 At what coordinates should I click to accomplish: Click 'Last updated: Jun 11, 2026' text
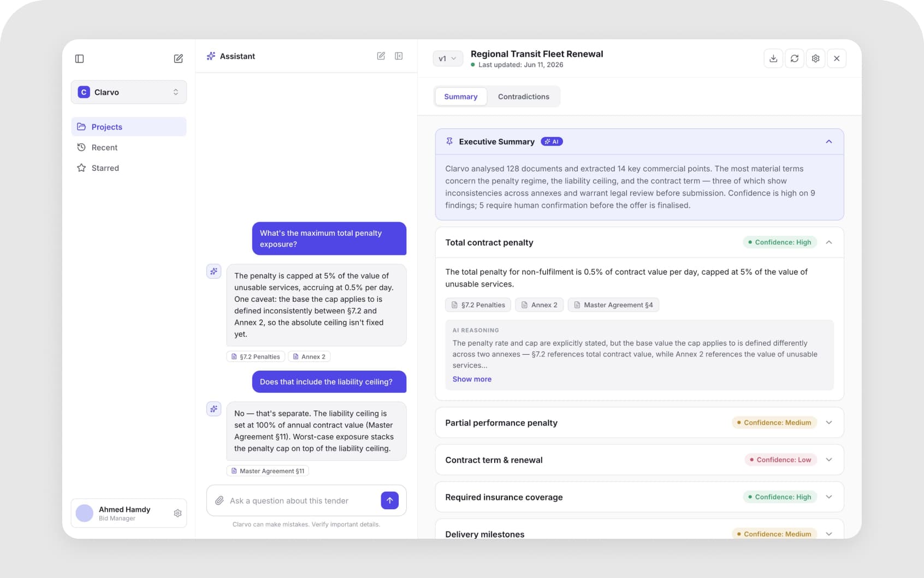click(x=520, y=65)
